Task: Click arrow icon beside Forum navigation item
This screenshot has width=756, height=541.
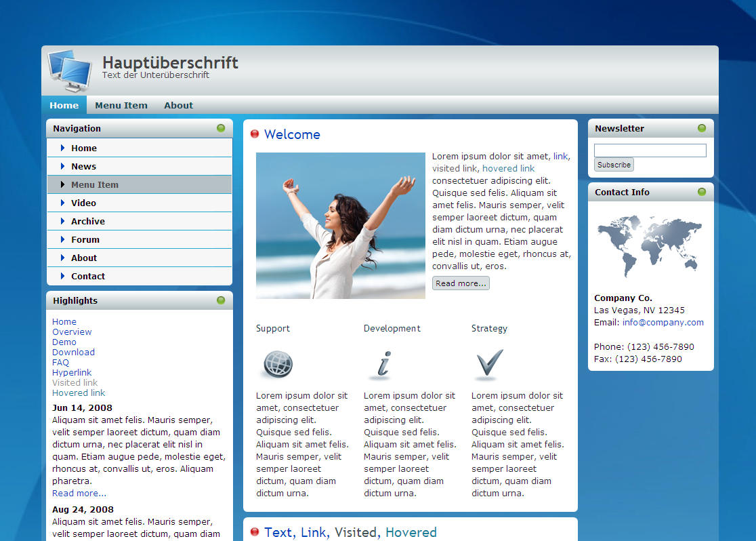Action: point(62,239)
